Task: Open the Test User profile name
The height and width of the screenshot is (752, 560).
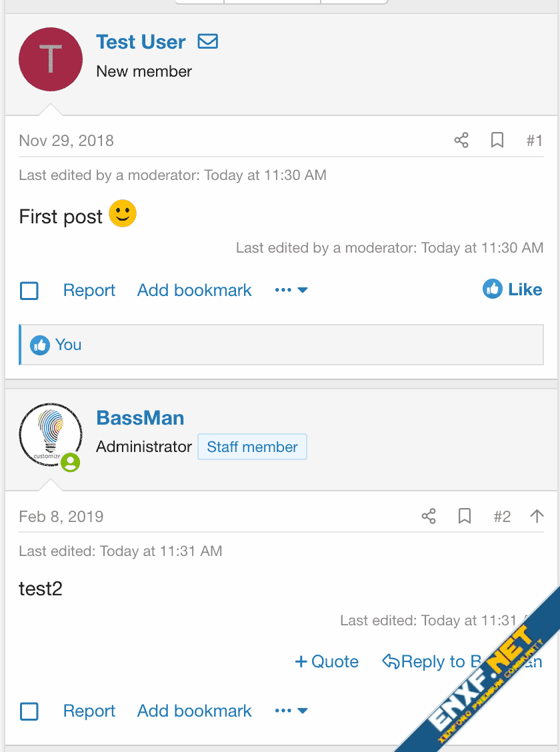Action: coord(141,42)
